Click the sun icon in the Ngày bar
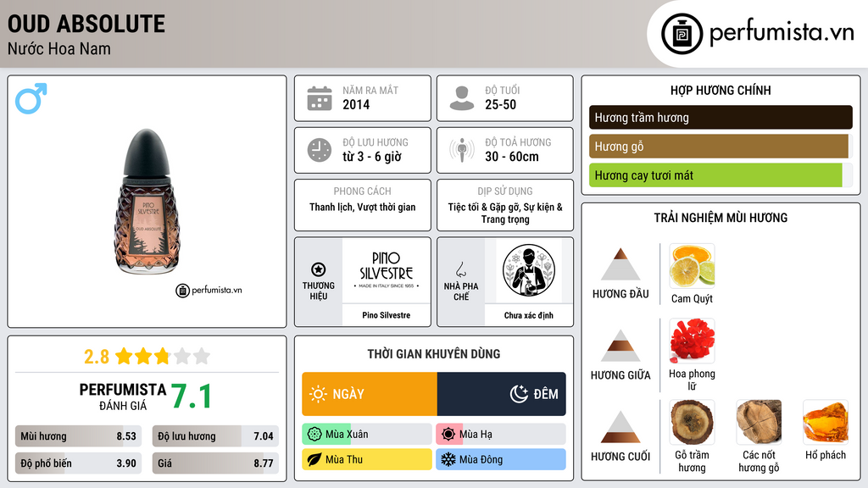 pyautogui.click(x=318, y=394)
